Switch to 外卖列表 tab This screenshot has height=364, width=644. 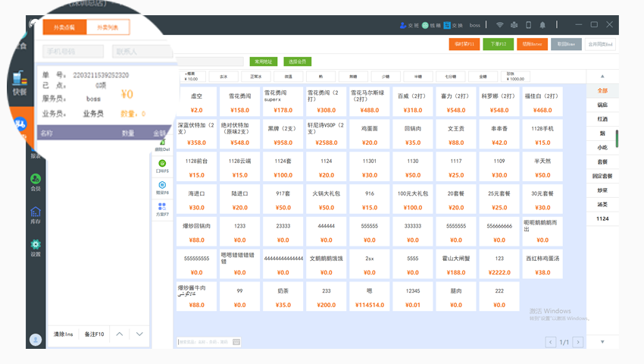108,27
